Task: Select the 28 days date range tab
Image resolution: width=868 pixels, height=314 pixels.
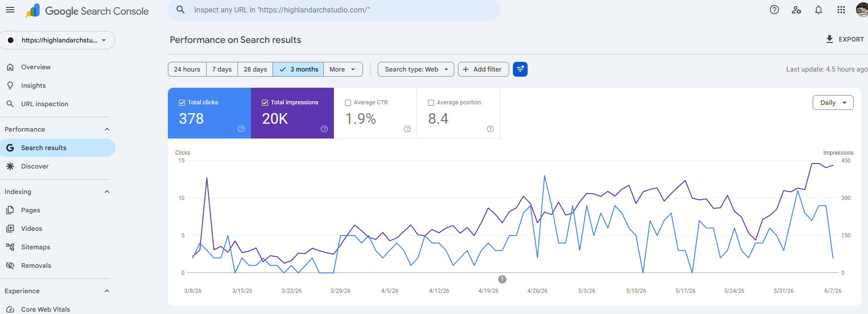Action: point(255,69)
